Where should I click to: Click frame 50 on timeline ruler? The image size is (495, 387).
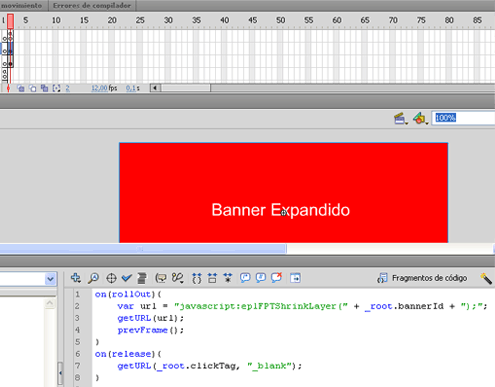[x=280, y=20]
